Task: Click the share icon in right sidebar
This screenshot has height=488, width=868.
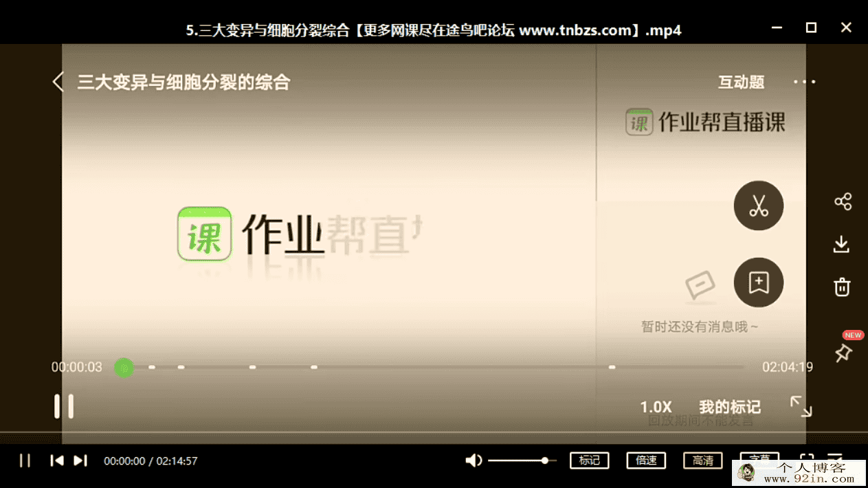Action: (843, 201)
